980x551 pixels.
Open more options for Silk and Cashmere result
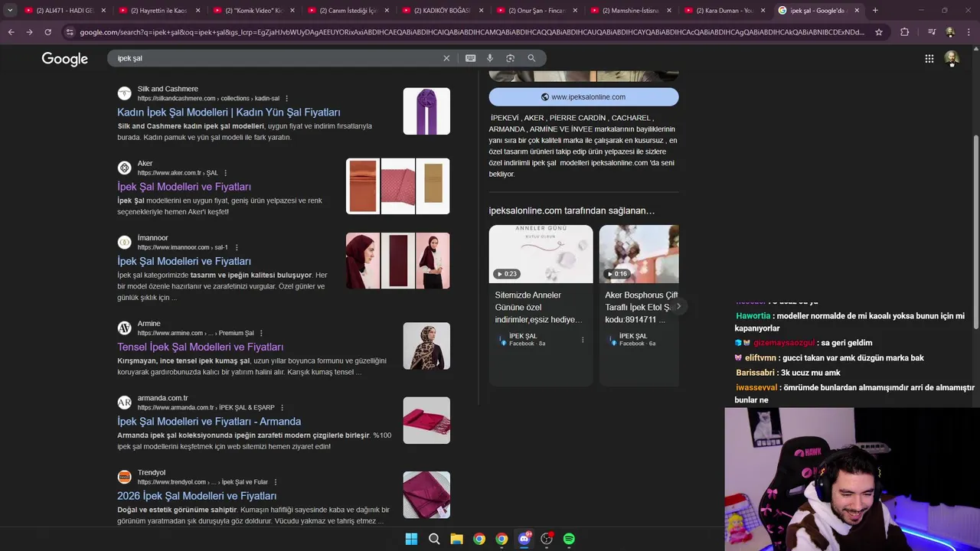287,99
